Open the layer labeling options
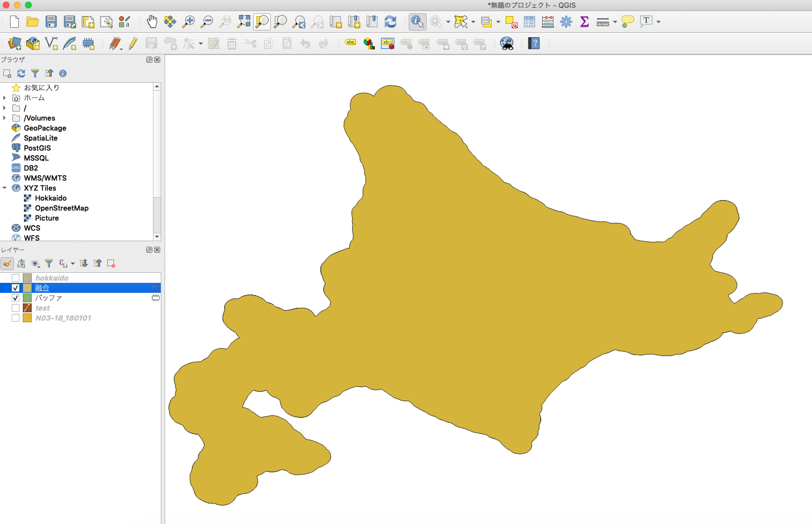Image resolution: width=812 pixels, height=524 pixels. click(350, 42)
